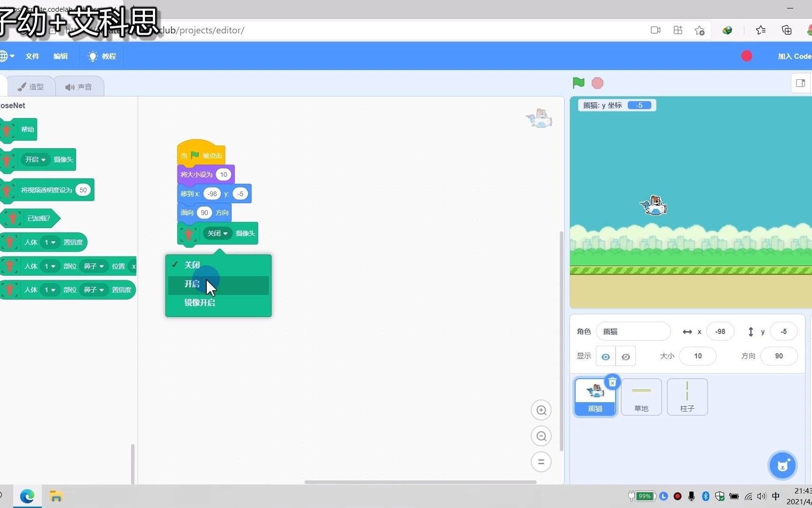Expand 鼻子 dropdown in 部位 置信度 block
Image resolution: width=812 pixels, height=508 pixels.
94,290
